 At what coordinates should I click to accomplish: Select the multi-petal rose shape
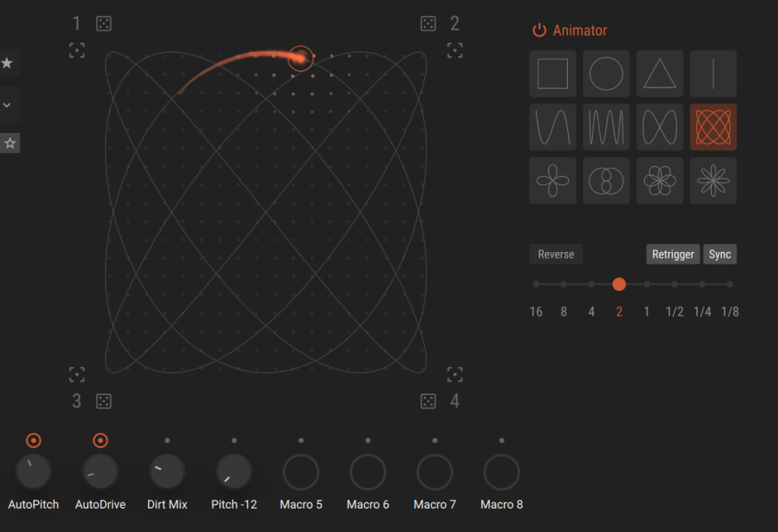point(660,180)
